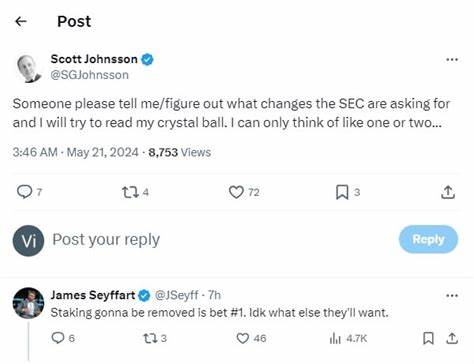
Task: Open the Scott Johnsson display name
Action: (x=94, y=59)
